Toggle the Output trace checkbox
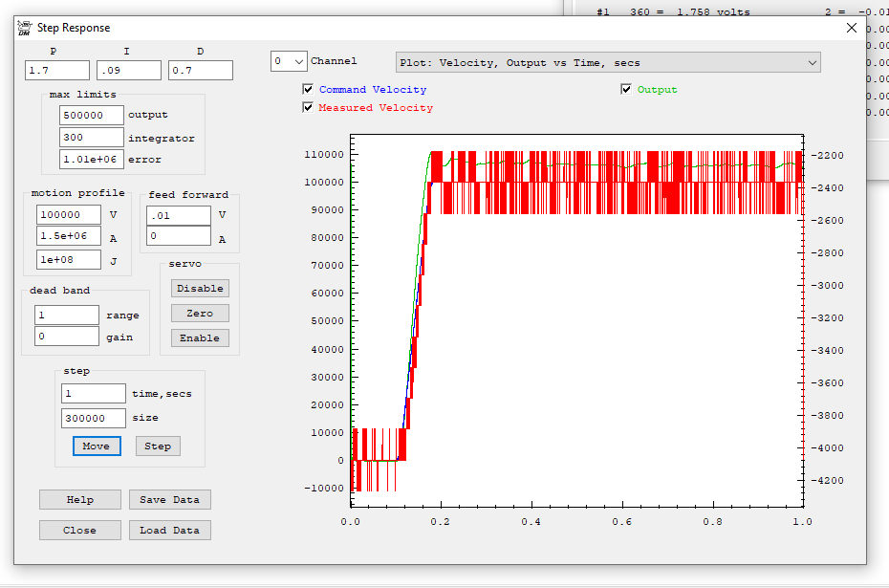889x588 pixels. click(626, 90)
